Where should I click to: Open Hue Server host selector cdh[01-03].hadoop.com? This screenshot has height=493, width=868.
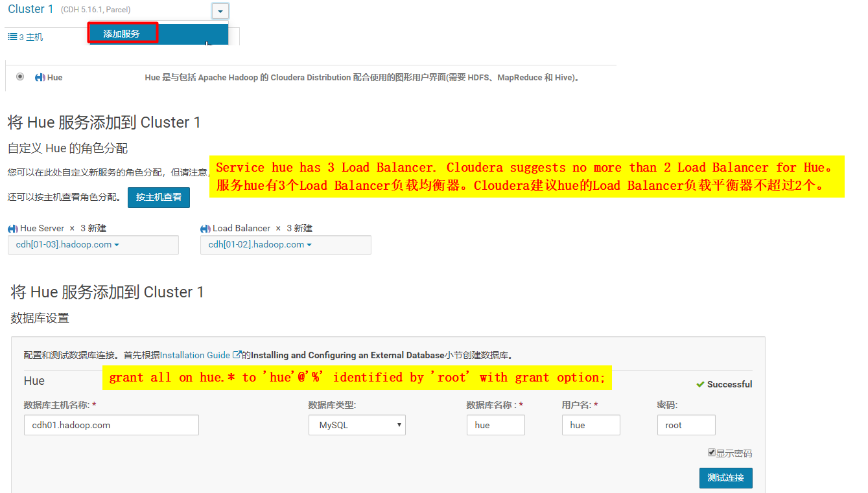93,245
